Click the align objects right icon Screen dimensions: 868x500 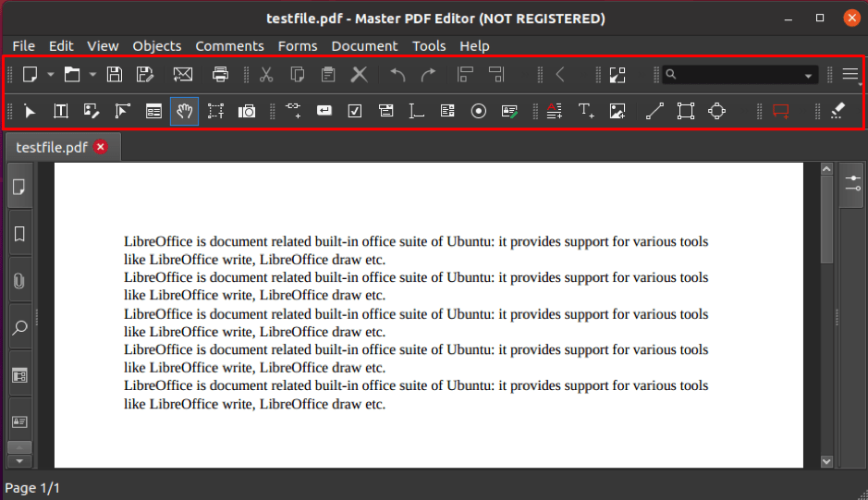pos(496,74)
